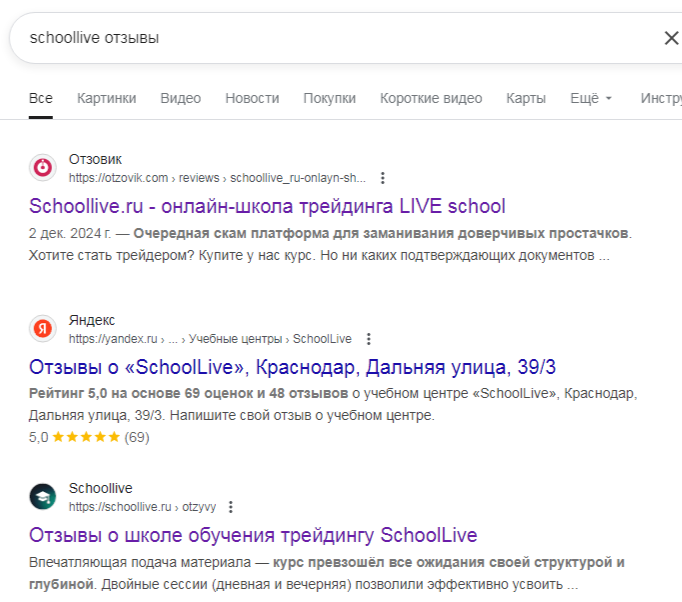The width and height of the screenshot is (682, 602).
Task: Open three-dot menu for Schoollive result
Action: 231,507
